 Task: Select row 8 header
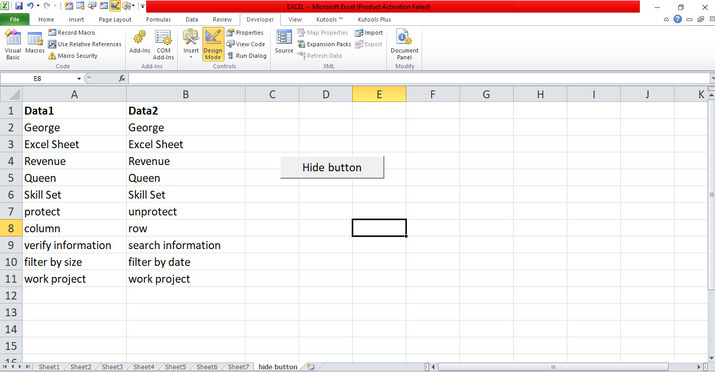tap(11, 228)
